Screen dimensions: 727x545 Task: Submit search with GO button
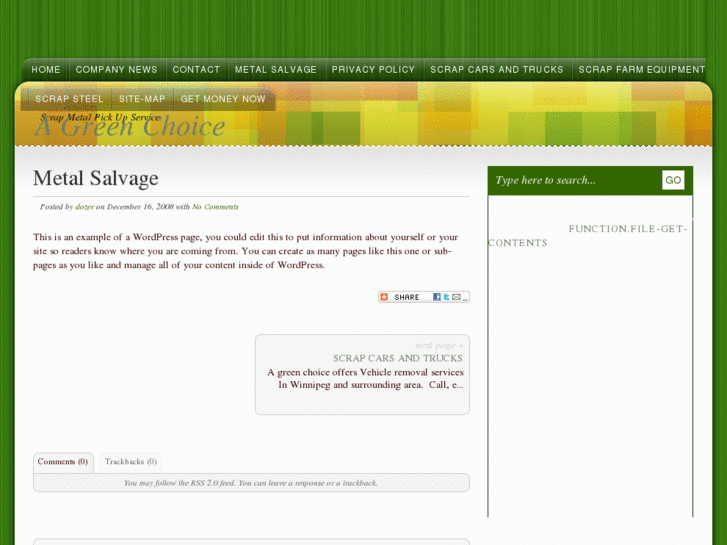coord(673,180)
